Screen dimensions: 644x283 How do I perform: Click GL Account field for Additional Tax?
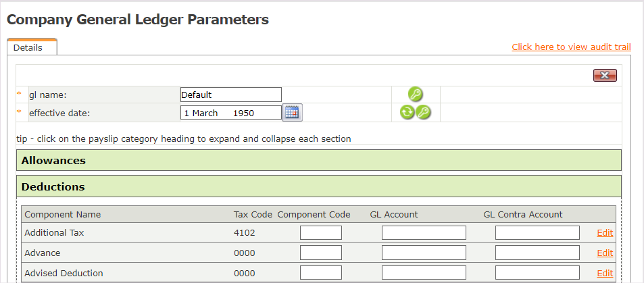tap(424, 233)
